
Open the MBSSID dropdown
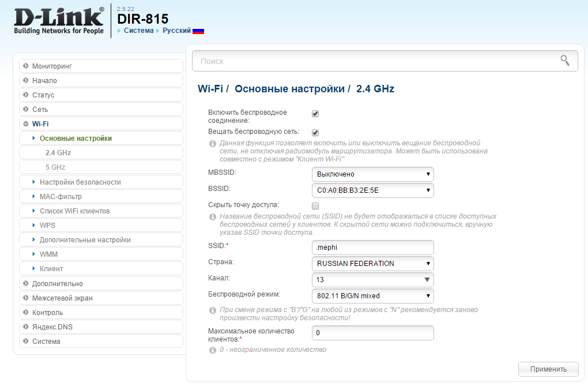[372, 174]
